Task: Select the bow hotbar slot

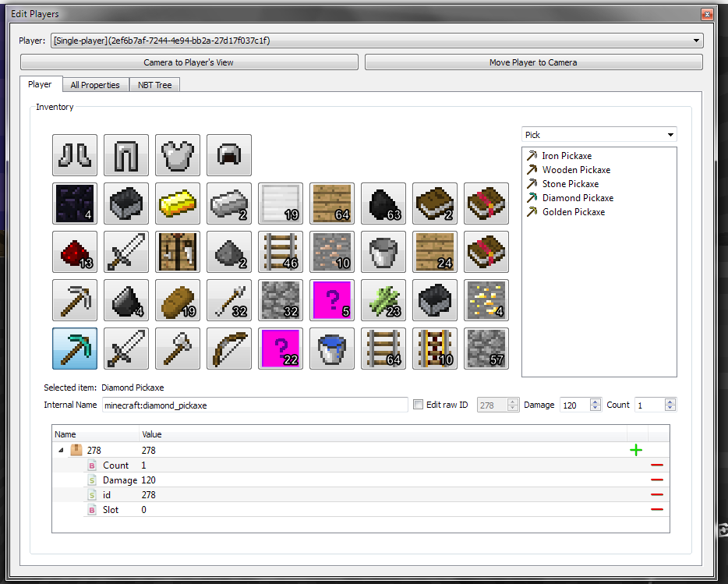Action: tap(229, 349)
